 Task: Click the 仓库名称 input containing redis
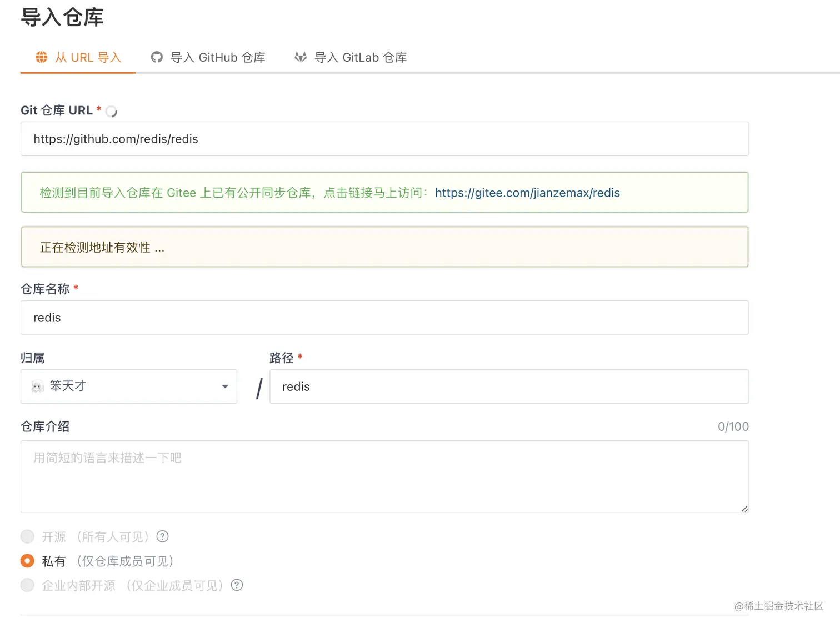(x=384, y=318)
